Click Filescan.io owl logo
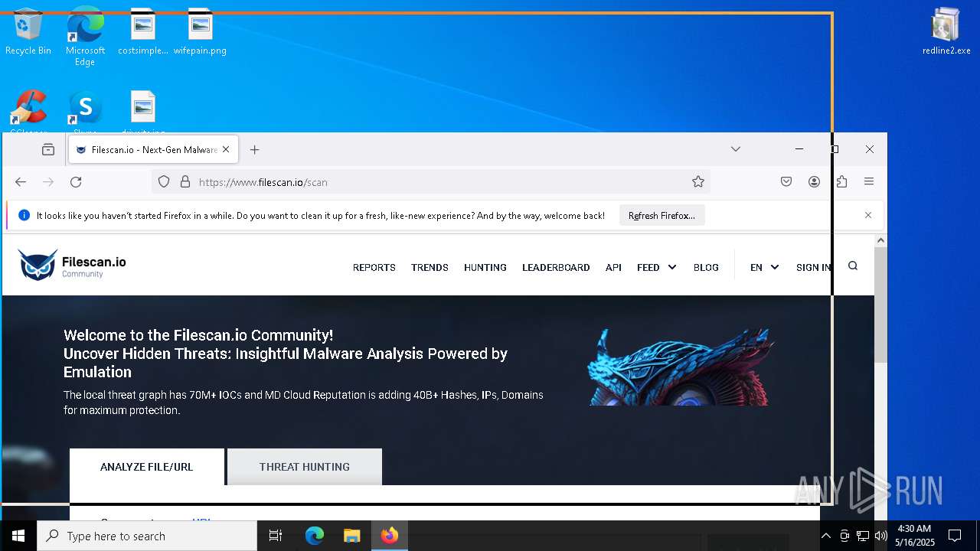The height and width of the screenshot is (551, 980). point(72,266)
